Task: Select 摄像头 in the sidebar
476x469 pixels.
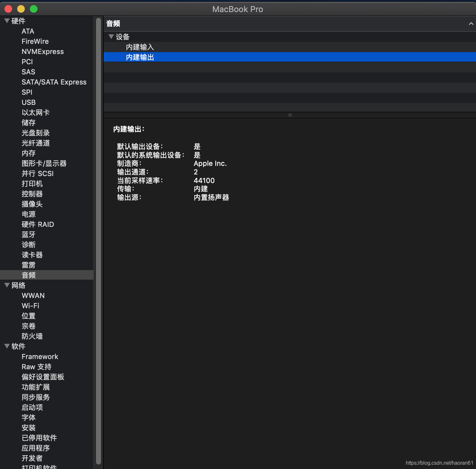Action: point(32,204)
